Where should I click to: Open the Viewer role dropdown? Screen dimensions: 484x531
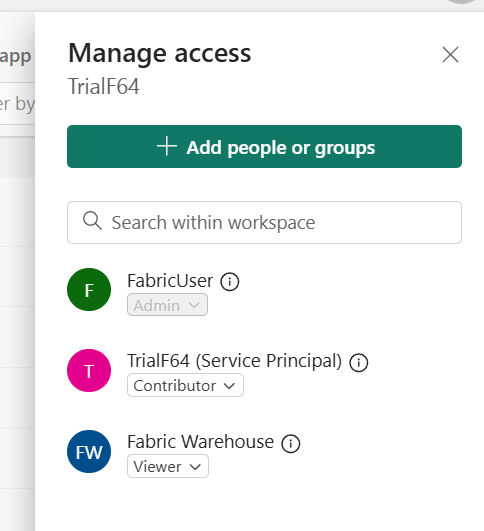click(168, 466)
